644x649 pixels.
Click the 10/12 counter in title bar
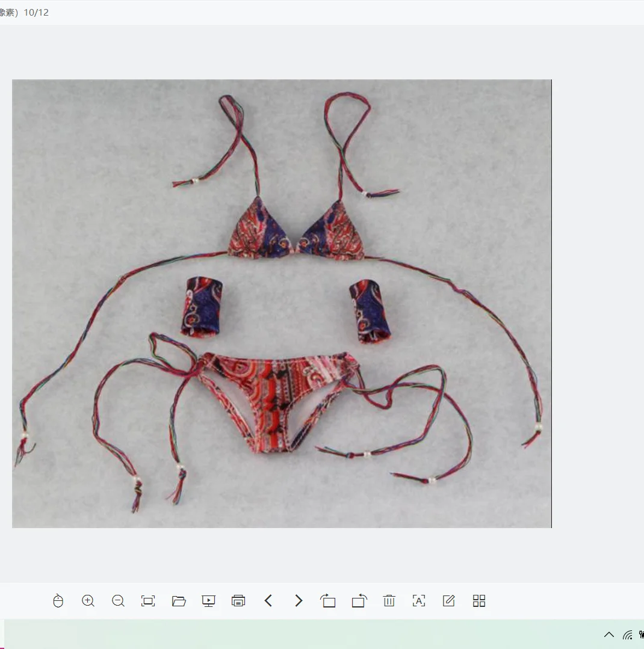(36, 13)
